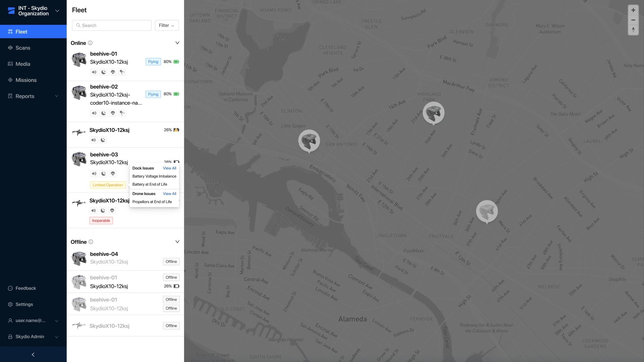Viewport: 644px width, 362px height.
Task: Click the parachute icon on beehive-01
Action: coord(113,72)
